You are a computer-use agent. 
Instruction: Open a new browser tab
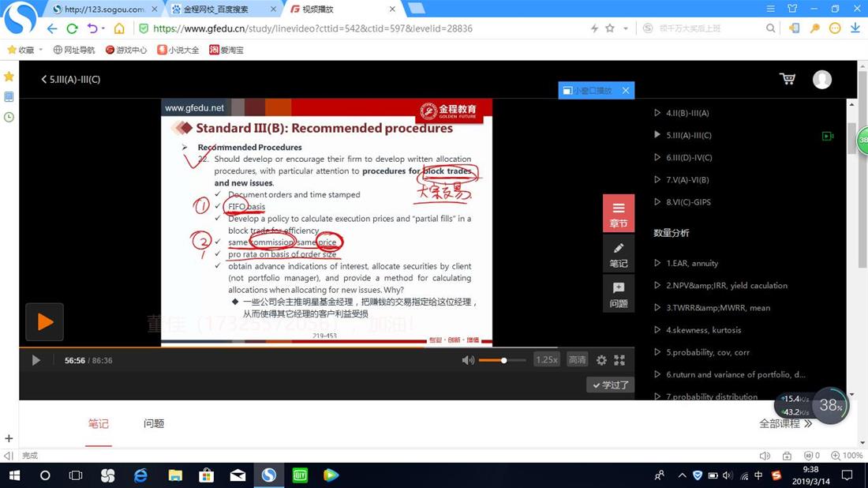[416, 9]
